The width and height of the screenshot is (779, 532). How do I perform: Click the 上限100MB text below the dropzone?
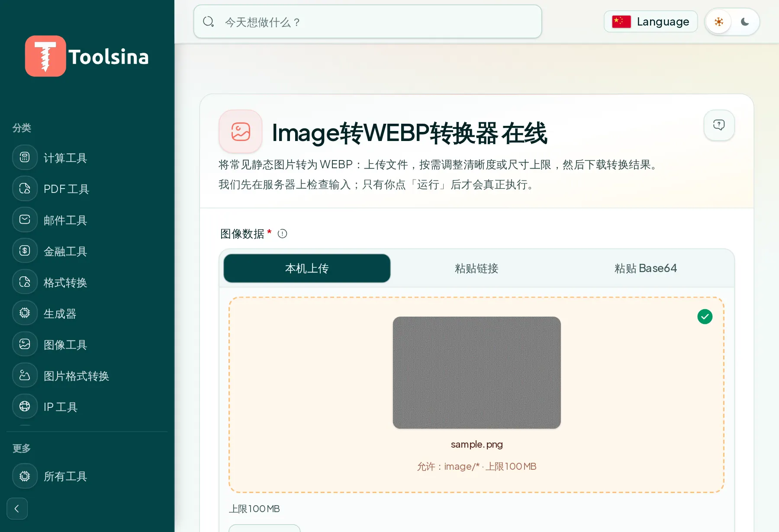(x=254, y=509)
